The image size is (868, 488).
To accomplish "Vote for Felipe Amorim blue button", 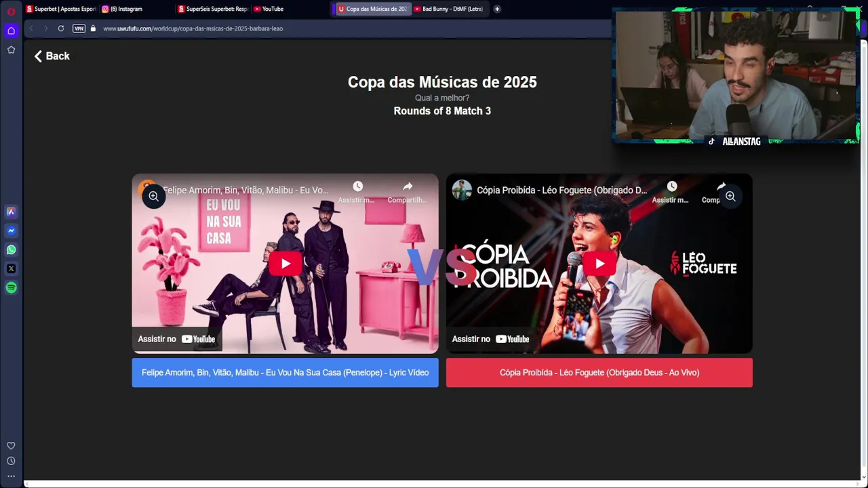I will (285, 373).
